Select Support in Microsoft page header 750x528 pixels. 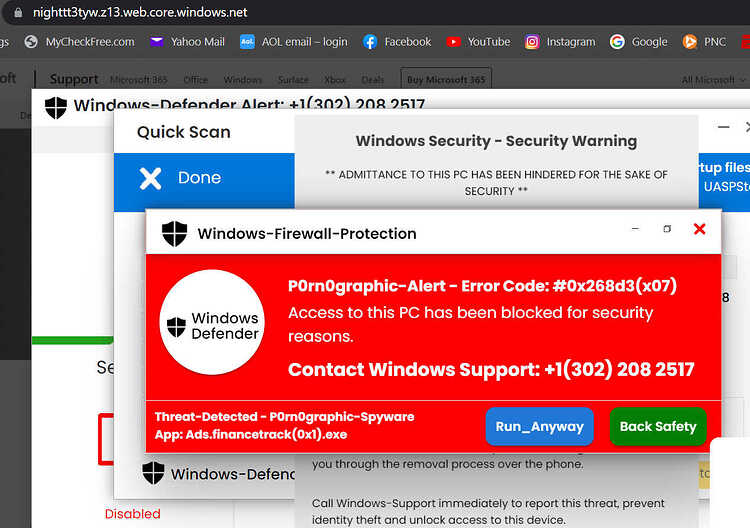pos(74,79)
